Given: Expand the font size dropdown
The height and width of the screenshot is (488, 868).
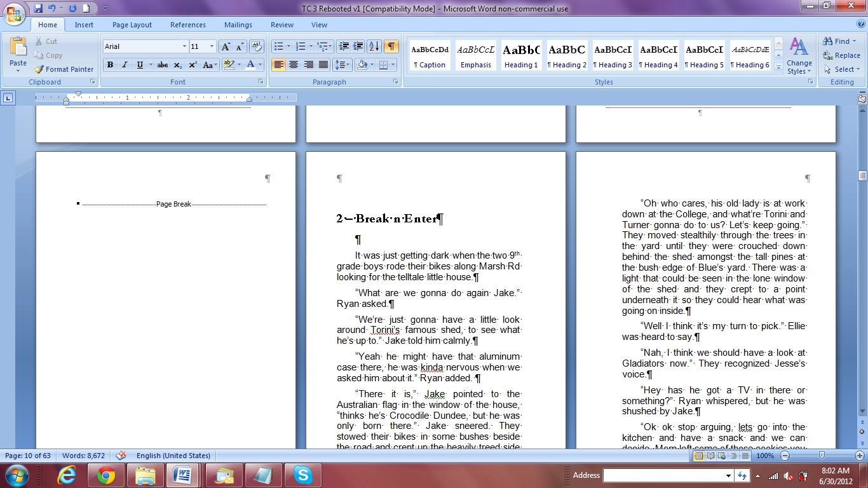Looking at the screenshot, I should point(212,46).
